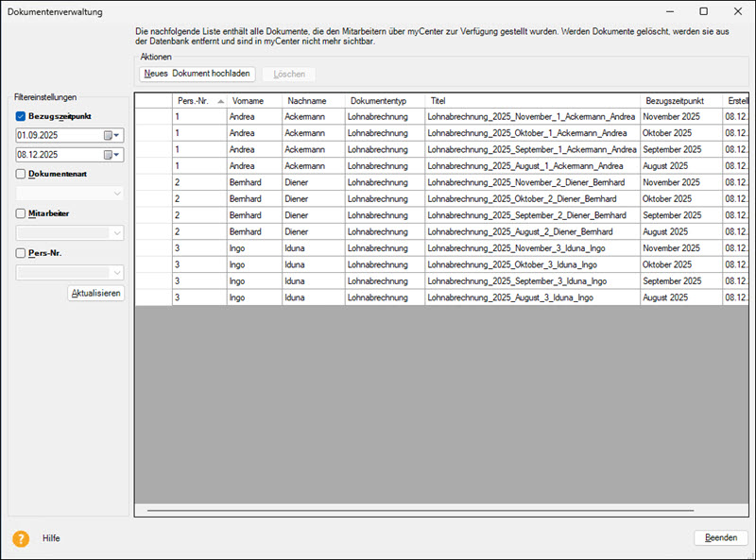Click the Pers.-Nr. column sort arrow
This screenshot has height=560, width=756.
tap(221, 101)
